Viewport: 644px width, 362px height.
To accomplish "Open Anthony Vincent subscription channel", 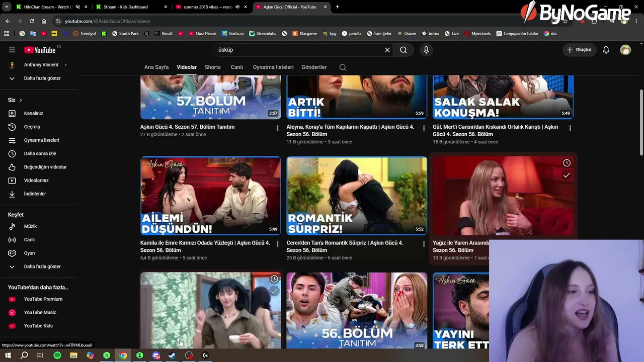I will coord(39,65).
